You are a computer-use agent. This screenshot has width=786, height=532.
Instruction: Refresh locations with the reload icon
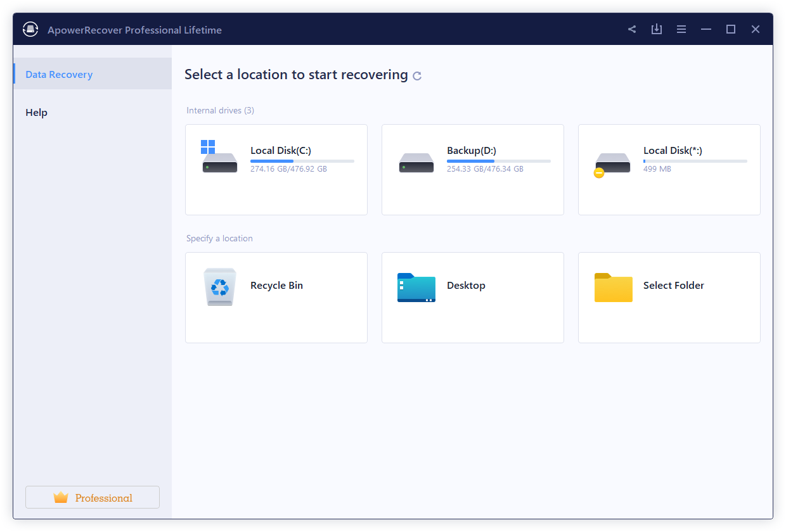coord(417,76)
